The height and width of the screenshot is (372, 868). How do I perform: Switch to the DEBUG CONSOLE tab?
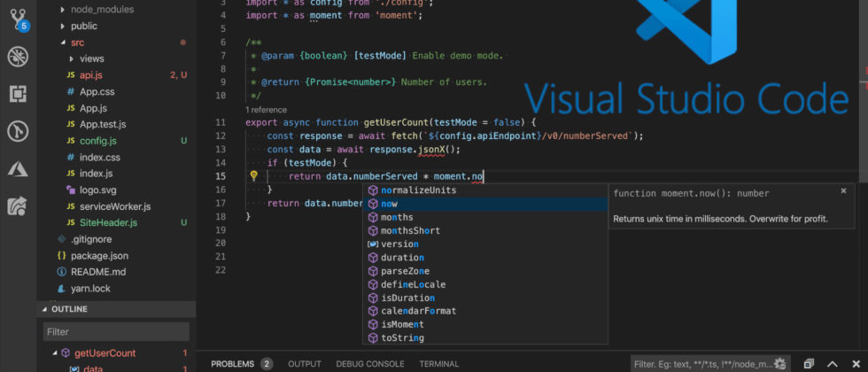[369, 364]
